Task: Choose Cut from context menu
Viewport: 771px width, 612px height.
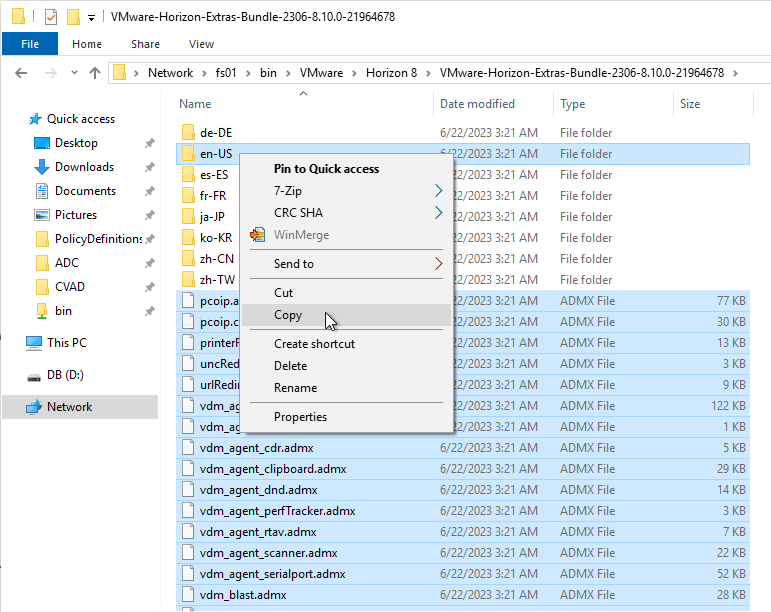Action: (346, 293)
